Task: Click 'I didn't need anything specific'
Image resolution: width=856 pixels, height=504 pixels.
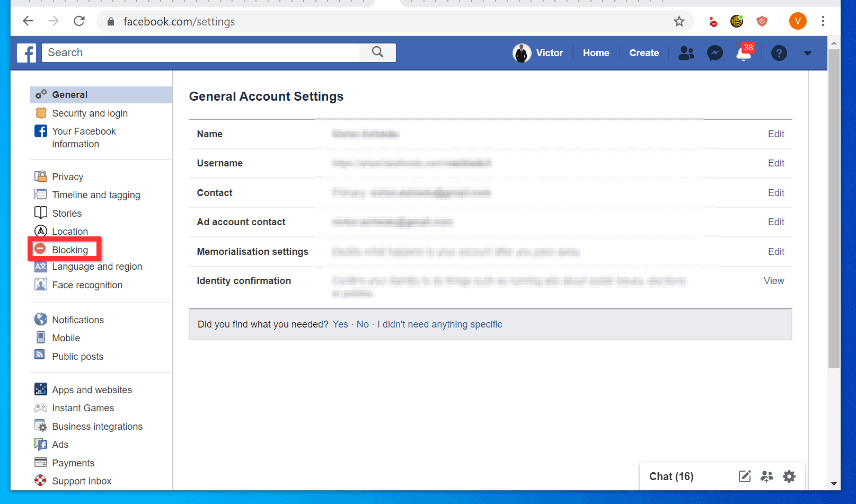Action: click(439, 324)
